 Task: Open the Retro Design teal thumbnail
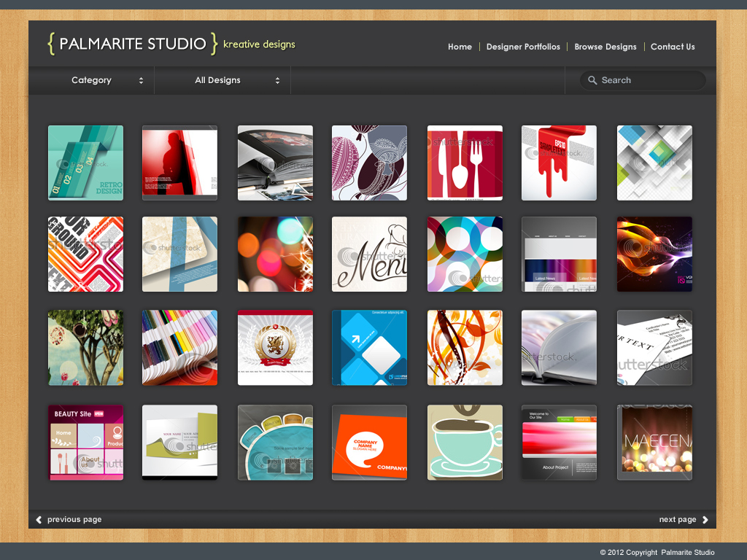pyautogui.click(x=86, y=163)
